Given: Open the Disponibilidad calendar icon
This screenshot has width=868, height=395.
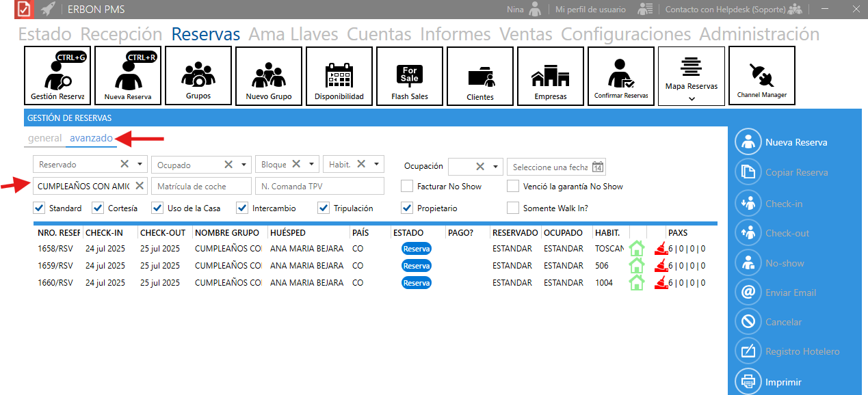Looking at the screenshot, I should tap(339, 76).
